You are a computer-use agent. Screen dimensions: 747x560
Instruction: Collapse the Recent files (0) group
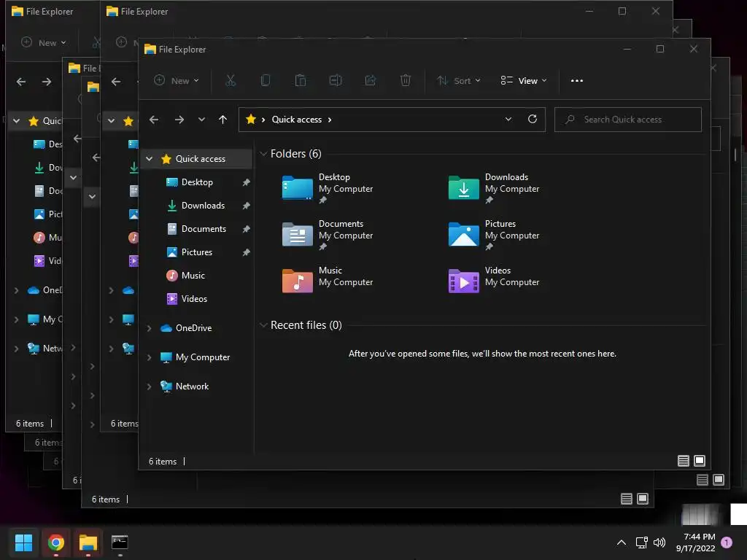(263, 324)
